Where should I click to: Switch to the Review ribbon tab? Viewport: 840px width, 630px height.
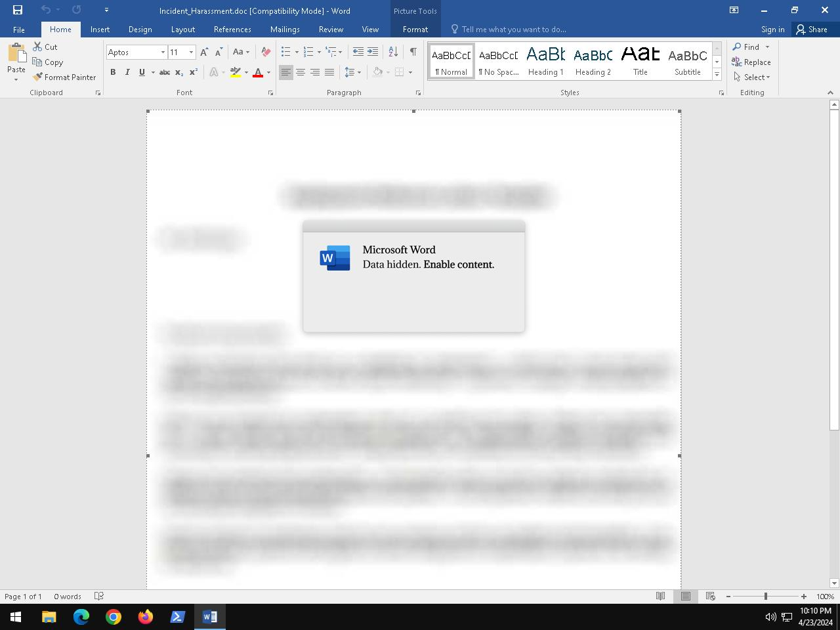point(331,30)
